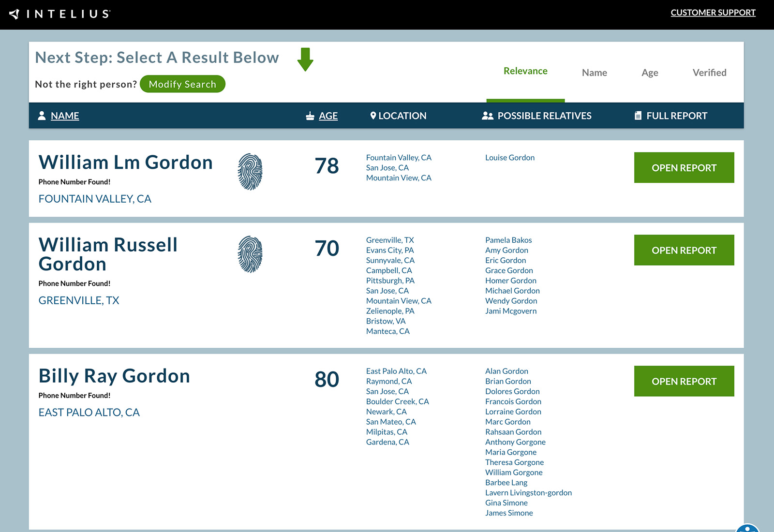The image size is (774, 532).
Task: Click the person icon beside NAME header
Action: coord(42,116)
